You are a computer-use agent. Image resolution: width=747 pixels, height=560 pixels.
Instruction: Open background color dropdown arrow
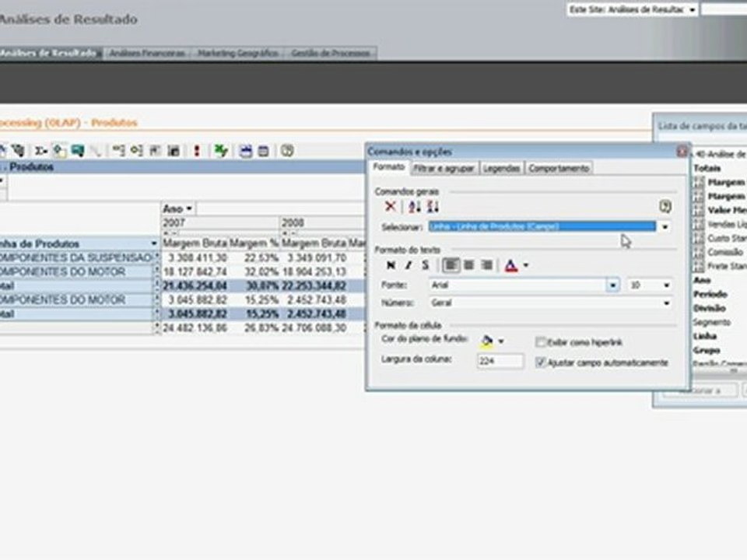[500, 341]
